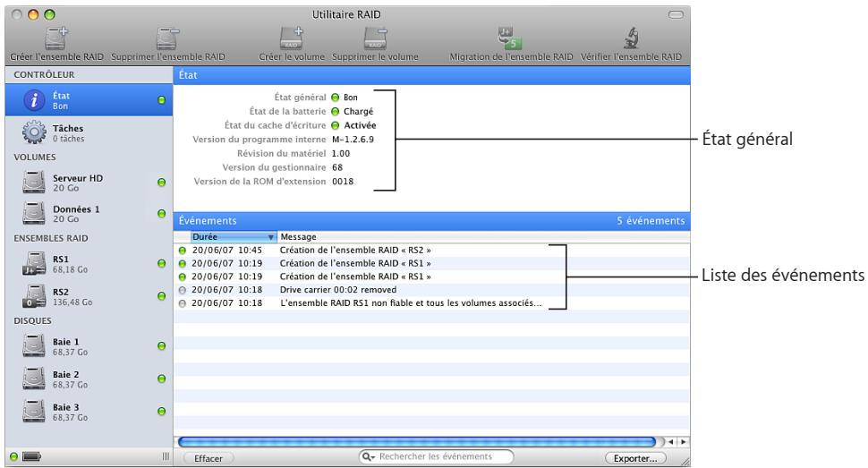This screenshot has height=468, width=868.
Task: Click Supprimer l'ensemble RAID toolbar icon
Action: click(x=167, y=38)
